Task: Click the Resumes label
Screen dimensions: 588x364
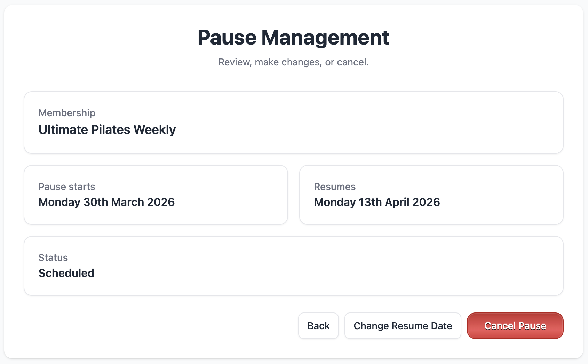Action: click(335, 187)
